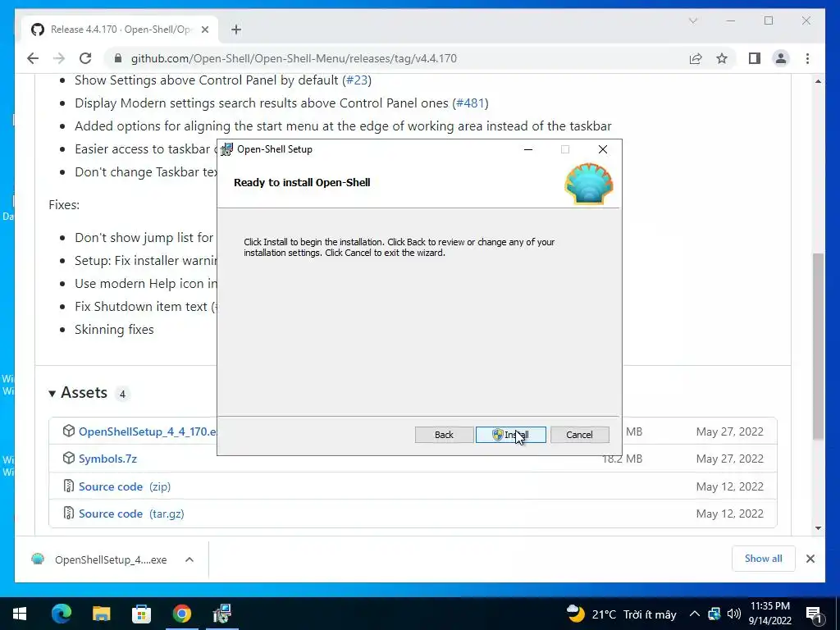
Task: Open File Explorer from taskbar
Action: coord(101,614)
